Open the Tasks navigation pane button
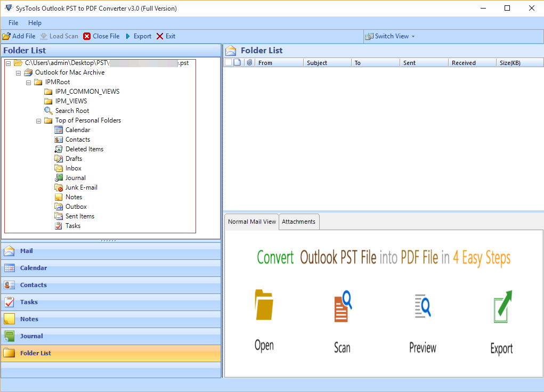 click(29, 302)
